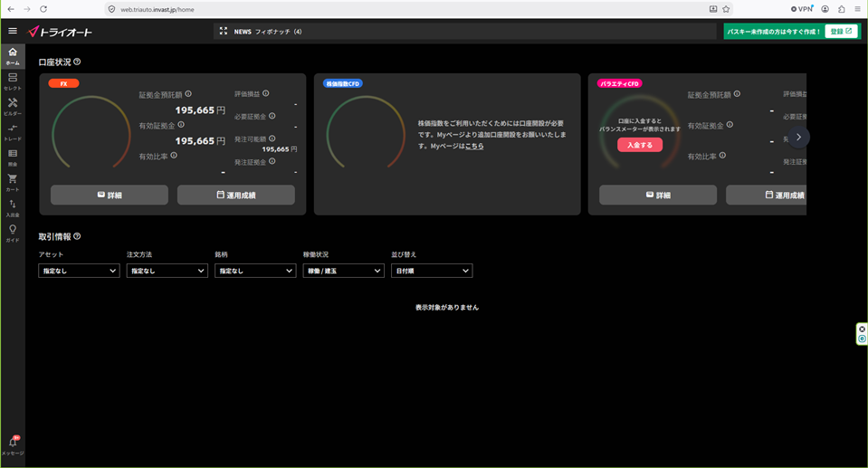Click the トライオート logo
This screenshot has width=868, height=468.
(x=60, y=32)
